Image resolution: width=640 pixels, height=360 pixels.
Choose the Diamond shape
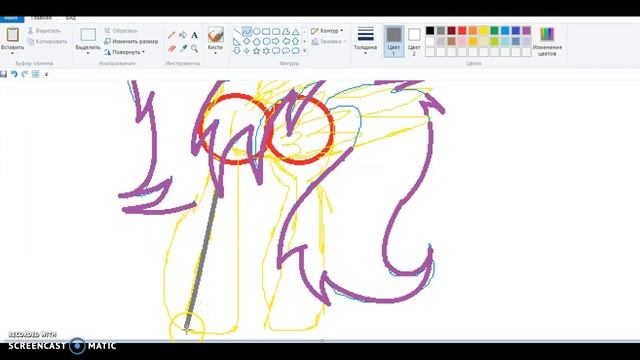click(247, 41)
